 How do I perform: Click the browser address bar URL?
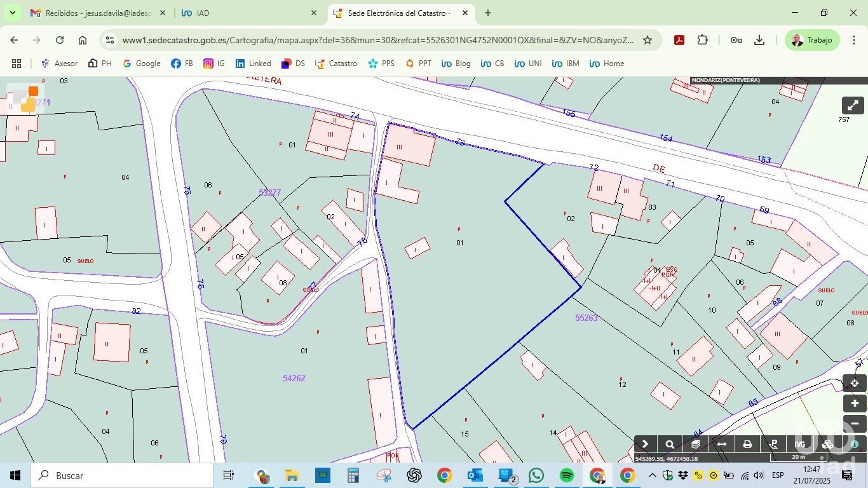click(x=377, y=40)
